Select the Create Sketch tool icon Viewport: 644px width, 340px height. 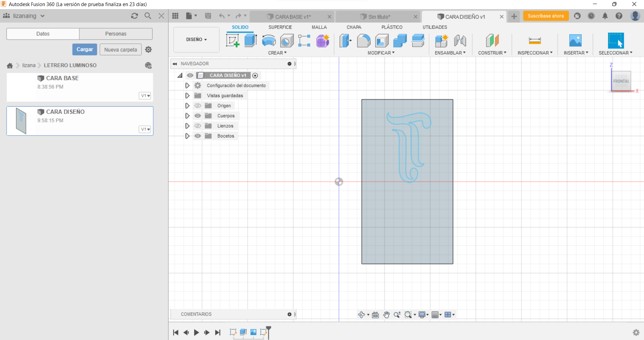232,41
